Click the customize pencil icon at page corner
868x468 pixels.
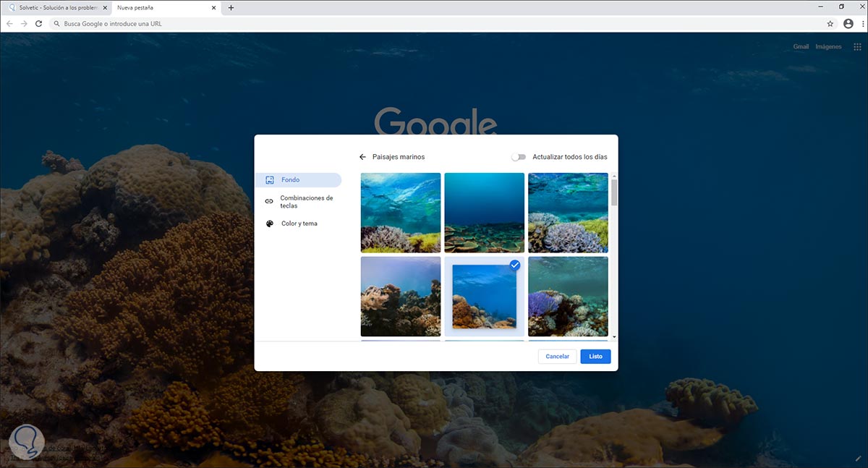857,457
